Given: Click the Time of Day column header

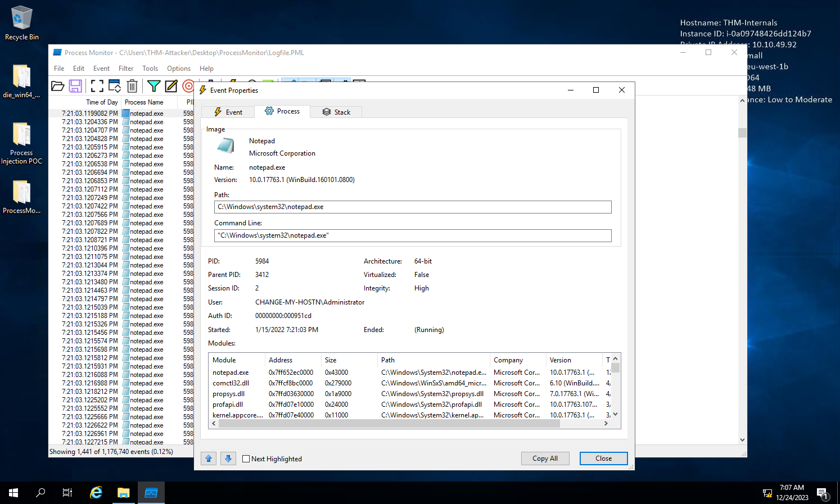Looking at the screenshot, I should pos(85,102).
